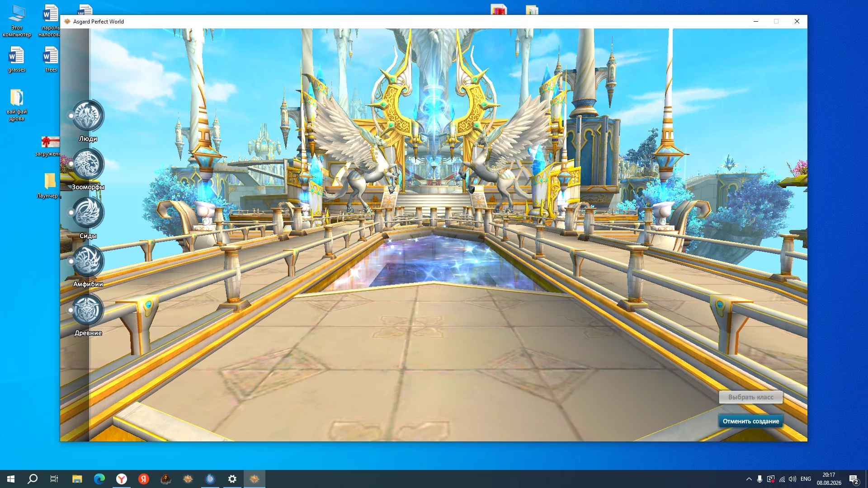Open the character-portrait game icon on taskbar
The height and width of the screenshot is (488, 868).
click(x=166, y=479)
